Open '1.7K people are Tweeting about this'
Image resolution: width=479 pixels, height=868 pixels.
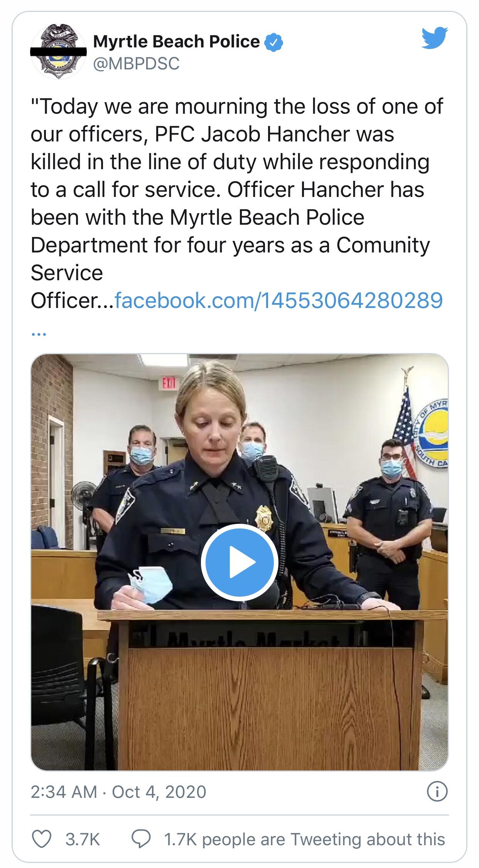coord(305,839)
